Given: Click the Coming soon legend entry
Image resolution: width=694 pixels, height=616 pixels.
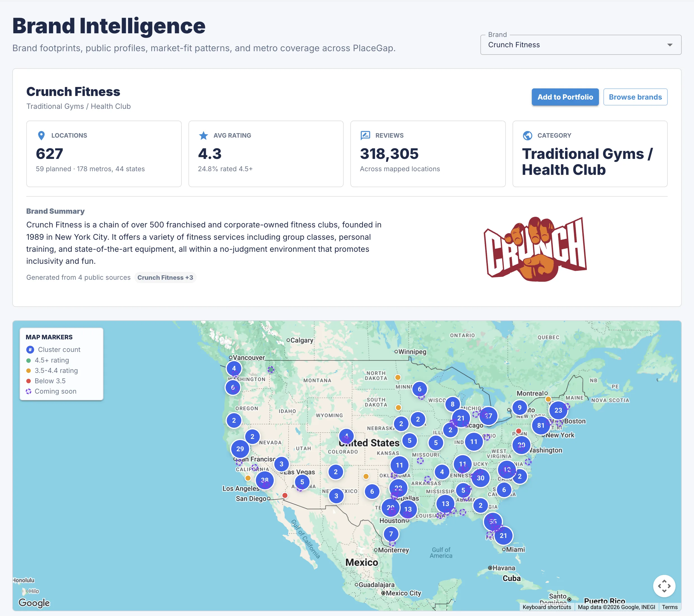Looking at the screenshot, I should click(51, 391).
